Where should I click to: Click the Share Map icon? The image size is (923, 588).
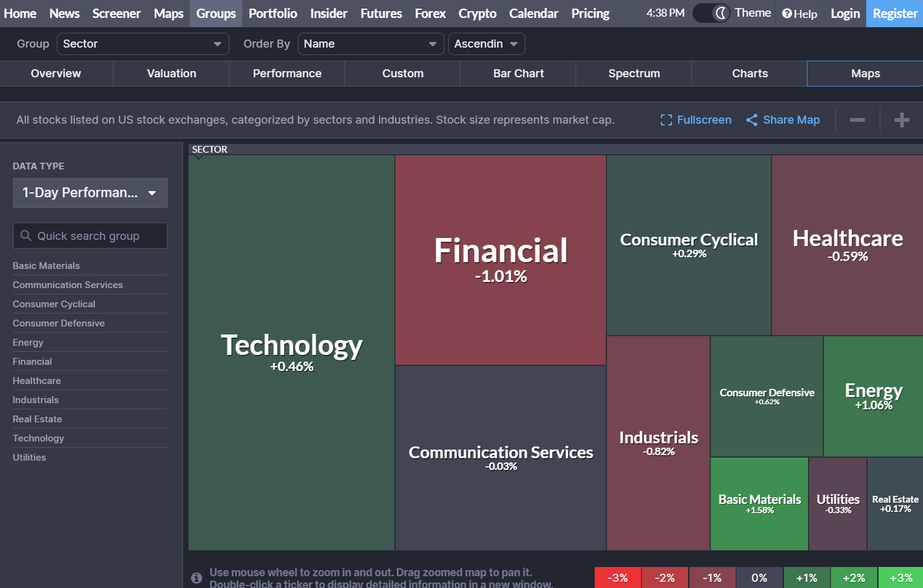[x=752, y=120]
